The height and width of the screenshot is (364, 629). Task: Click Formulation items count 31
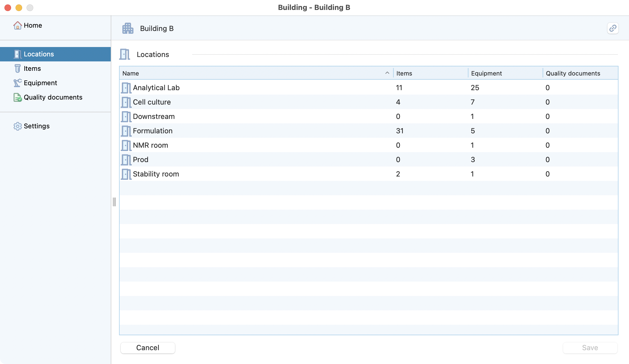[x=400, y=131]
